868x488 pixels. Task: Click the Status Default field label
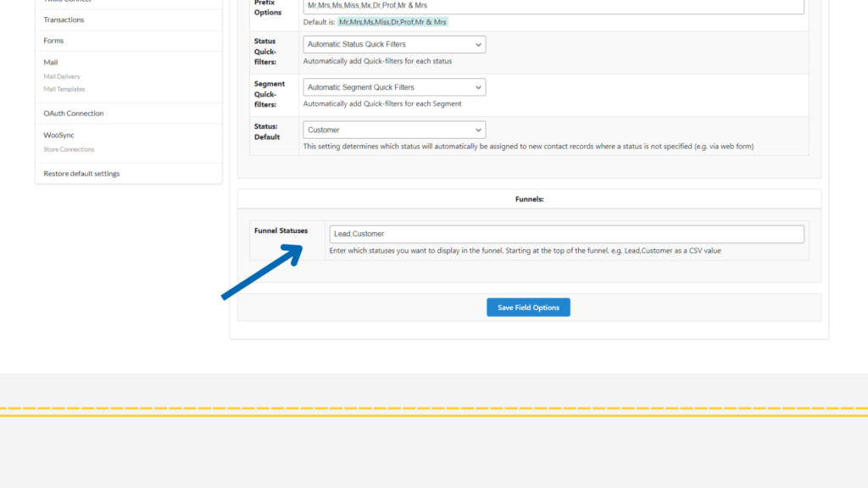[266, 130]
